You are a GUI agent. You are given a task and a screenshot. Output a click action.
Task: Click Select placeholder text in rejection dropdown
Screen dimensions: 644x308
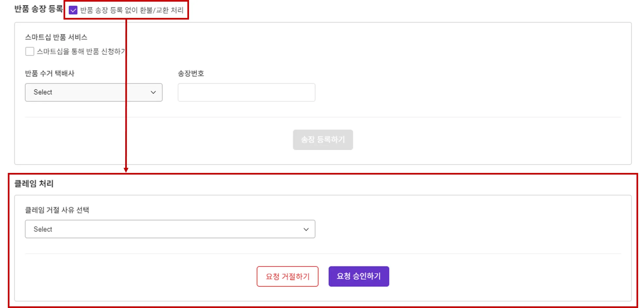[43, 229]
